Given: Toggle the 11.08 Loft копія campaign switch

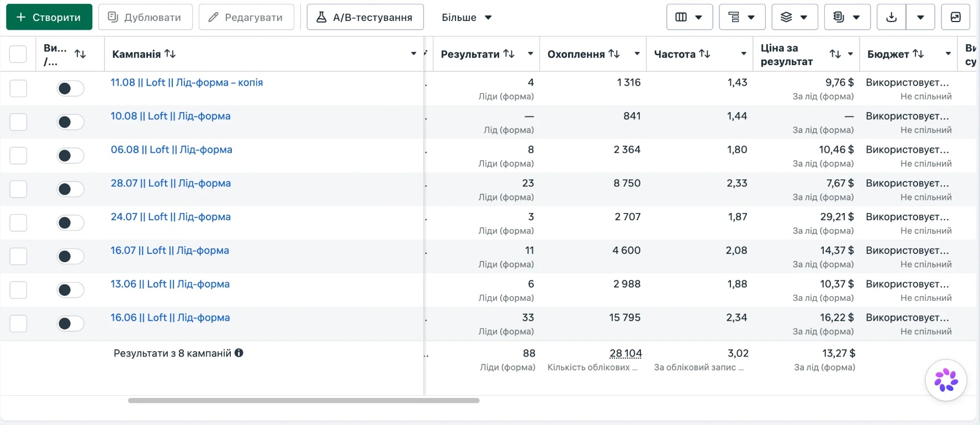Looking at the screenshot, I should point(71,88).
